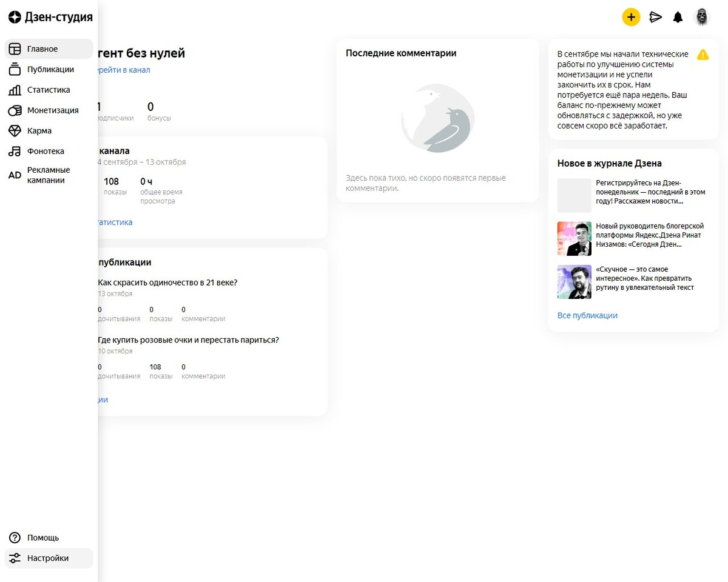Click the blank thumbnail of Дзен-понедельник news

575,195
